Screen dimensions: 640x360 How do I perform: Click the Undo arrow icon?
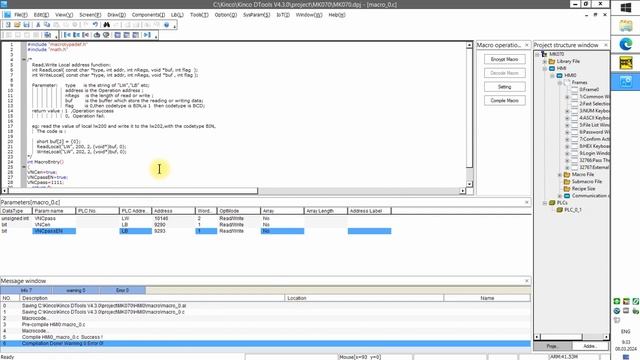coord(95,25)
